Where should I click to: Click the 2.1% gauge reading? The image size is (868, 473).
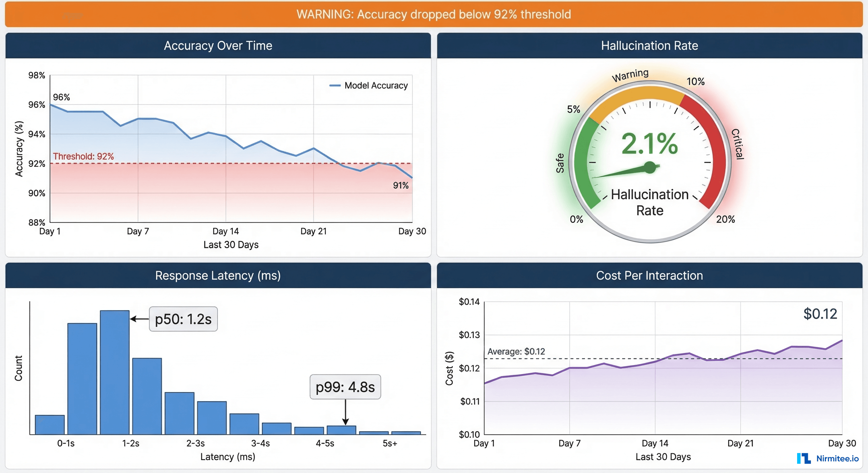tap(649, 144)
